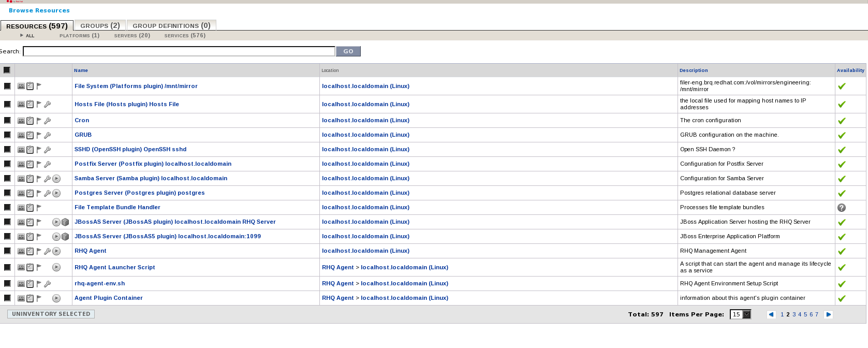The height and width of the screenshot is (348, 868).
Task: Open operations play icon for Postgres Server row
Action: tap(56, 193)
